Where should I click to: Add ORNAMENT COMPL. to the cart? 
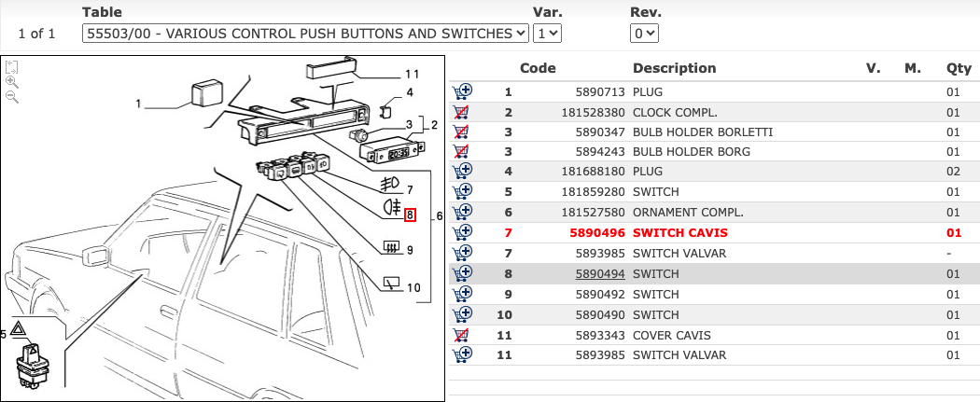tap(461, 213)
